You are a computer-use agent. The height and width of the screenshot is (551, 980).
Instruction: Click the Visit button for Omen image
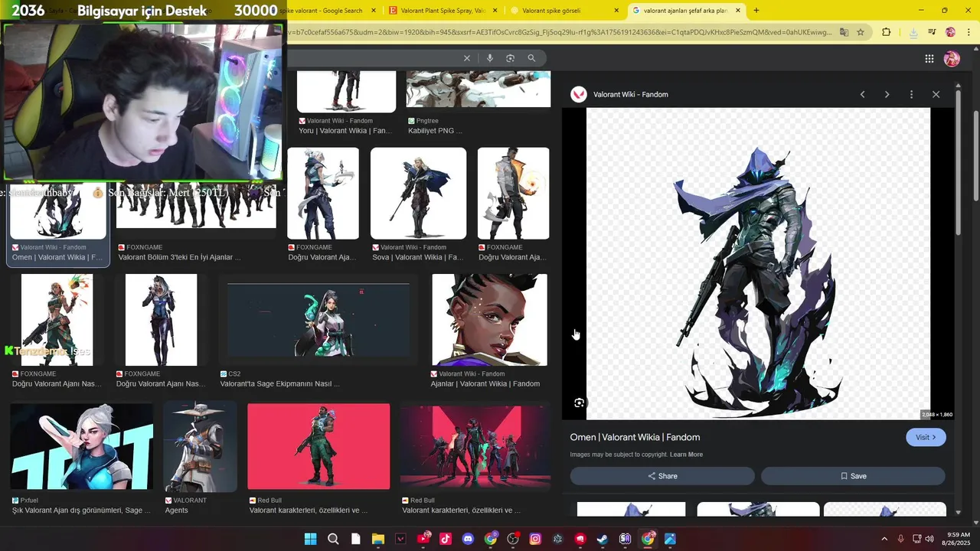[x=926, y=437]
